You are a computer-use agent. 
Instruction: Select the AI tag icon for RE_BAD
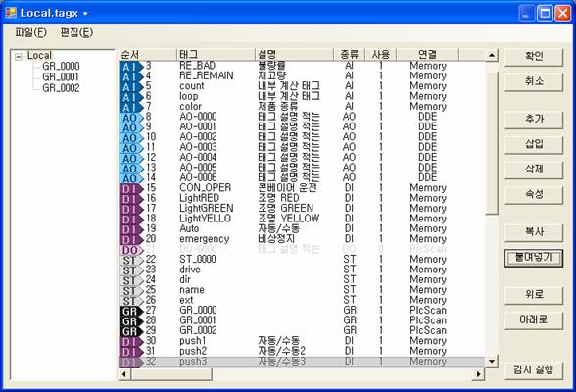(131, 67)
